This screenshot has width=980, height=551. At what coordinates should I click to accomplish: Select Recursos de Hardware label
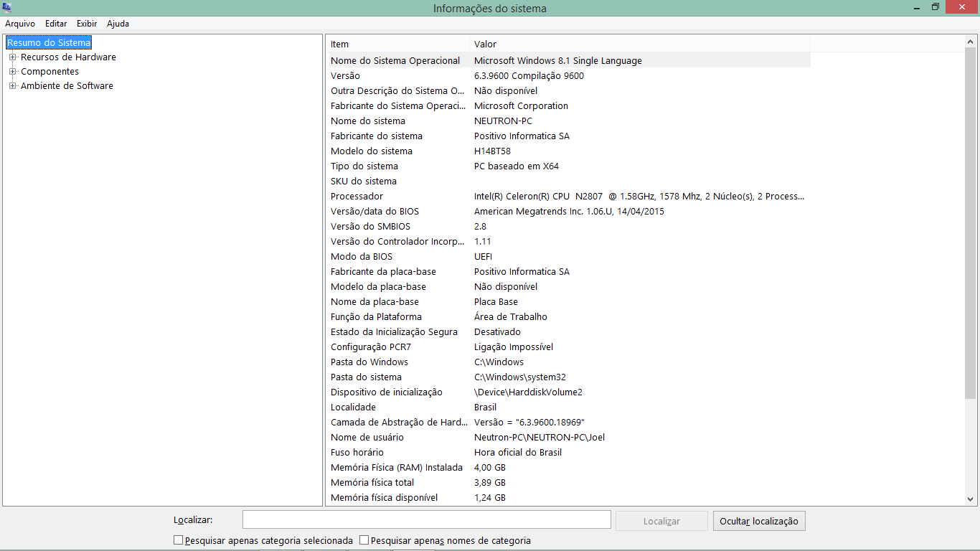pyautogui.click(x=68, y=57)
